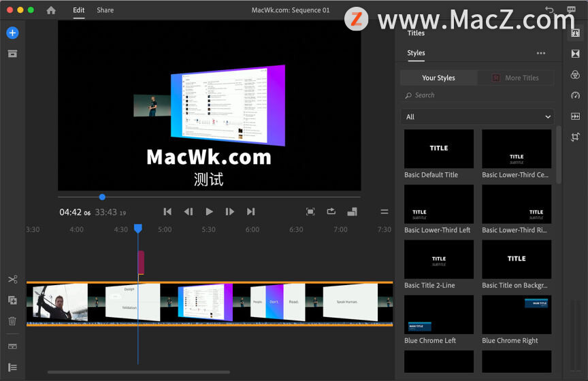Viewport: 588px width, 381px height.
Task: Select the archer video clip thumbnail
Action: pyautogui.click(x=60, y=302)
